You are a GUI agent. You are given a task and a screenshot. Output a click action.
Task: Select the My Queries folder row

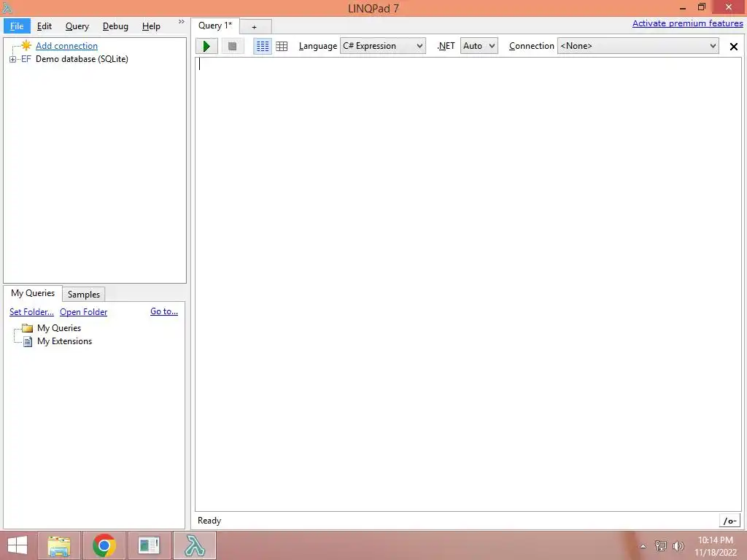pos(59,328)
